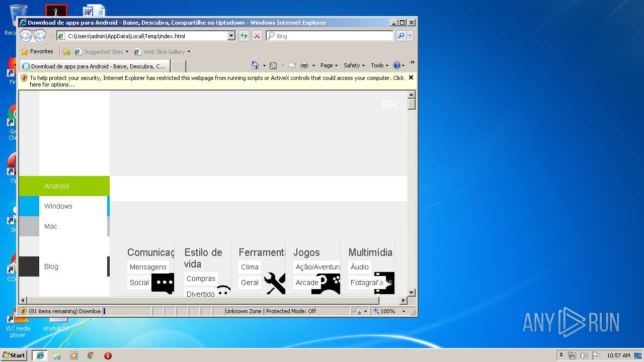Expand toolbar overflow chevron
644x362 pixels.
[413, 62]
